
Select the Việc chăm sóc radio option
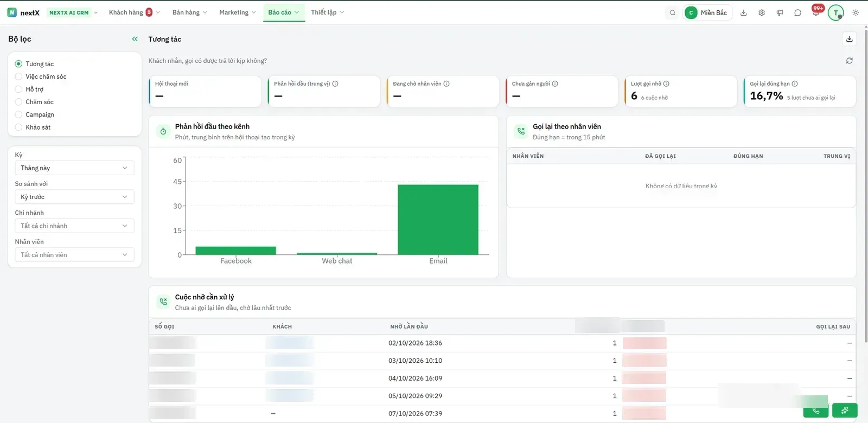(18, 76)
